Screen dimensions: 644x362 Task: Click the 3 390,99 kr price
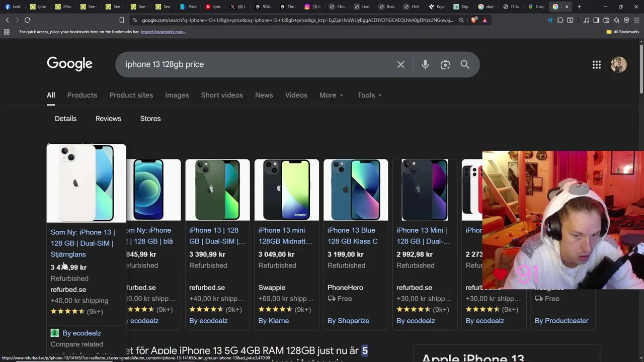(207, 254)
